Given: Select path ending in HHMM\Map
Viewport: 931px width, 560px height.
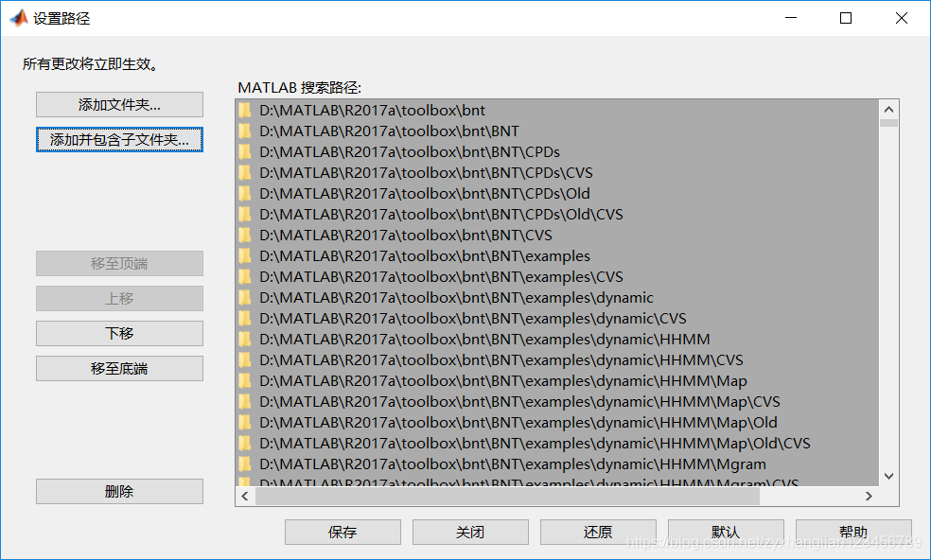Looking at the screenshot, I should [503, 380].
